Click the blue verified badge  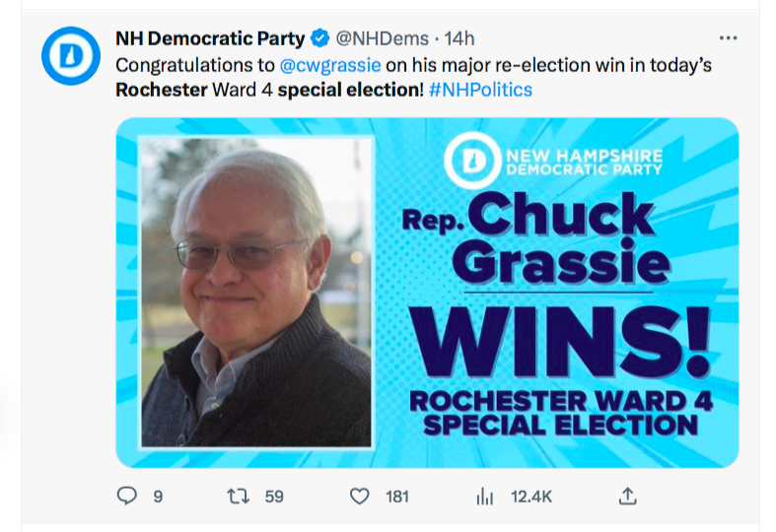tap(321, 39)
